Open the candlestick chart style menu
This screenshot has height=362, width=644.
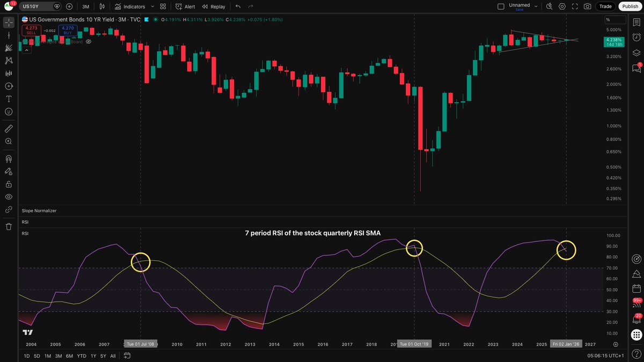[x=101, y=6]
